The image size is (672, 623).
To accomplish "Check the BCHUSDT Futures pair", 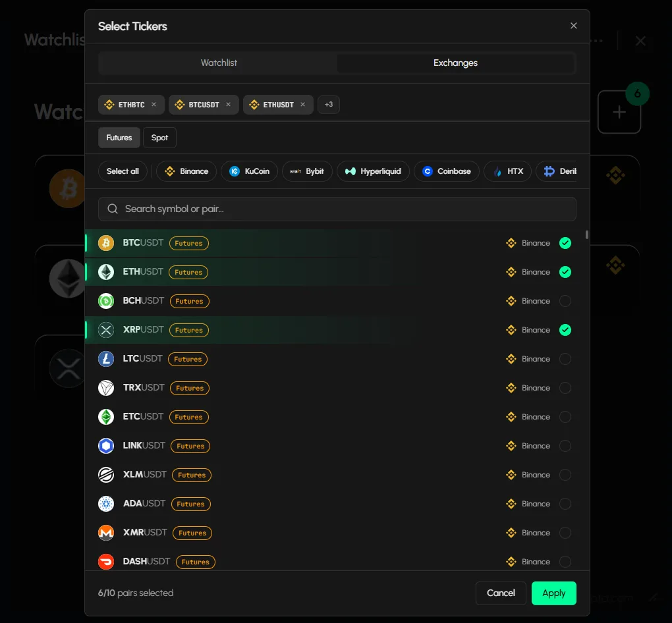I will (565, 301).
